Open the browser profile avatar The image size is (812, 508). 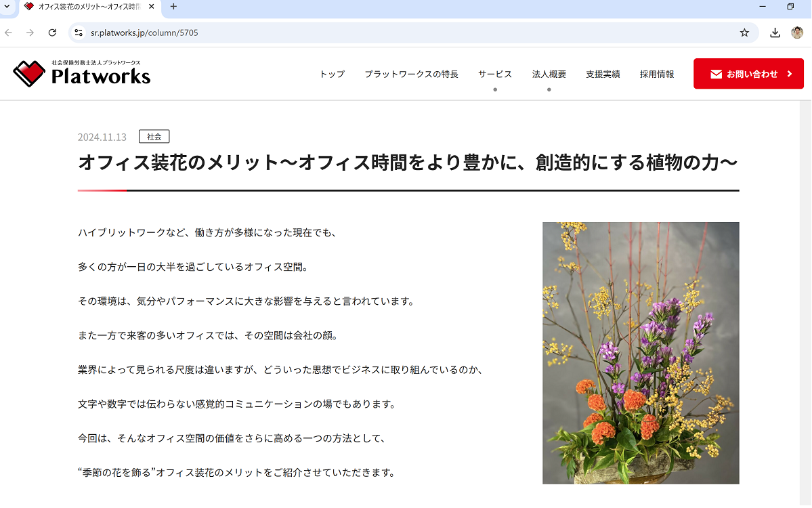tap(797, 33)
